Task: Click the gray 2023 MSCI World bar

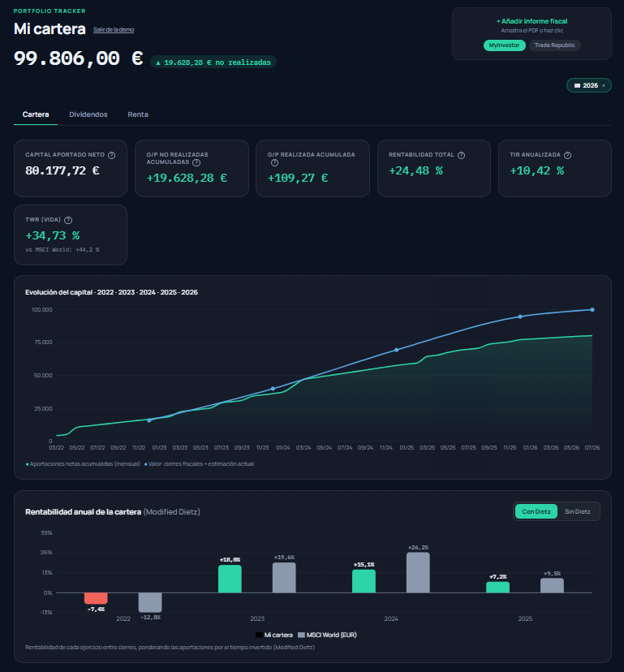Action: (x=284, y=578)
